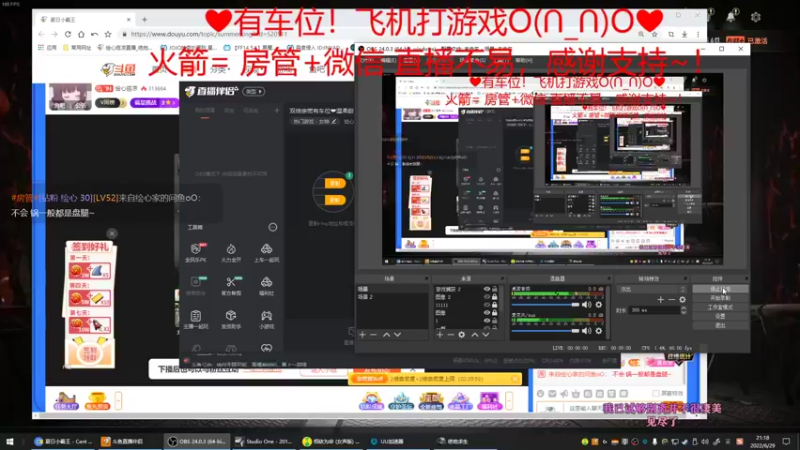The height and width of the screenshot is (450, 800).
Task: Open 设置 in OBS controls
Action: pos(720,316)
